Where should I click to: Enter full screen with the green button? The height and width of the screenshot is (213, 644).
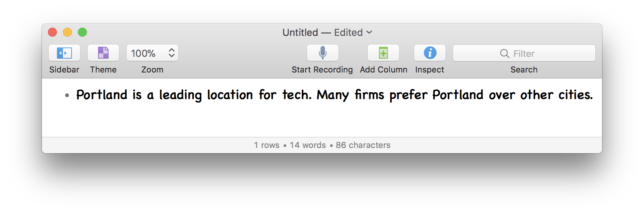(82, 33)
